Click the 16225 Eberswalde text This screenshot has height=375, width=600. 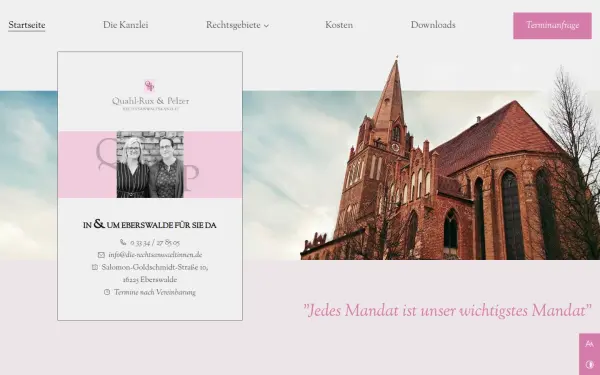tap(150, 280)
